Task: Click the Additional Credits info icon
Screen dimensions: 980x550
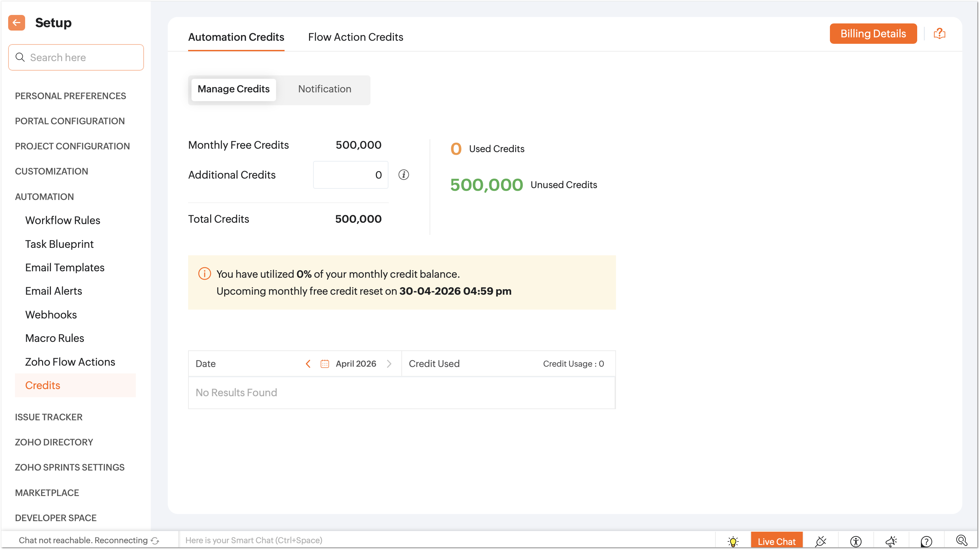Action: (x=403, y=175)
